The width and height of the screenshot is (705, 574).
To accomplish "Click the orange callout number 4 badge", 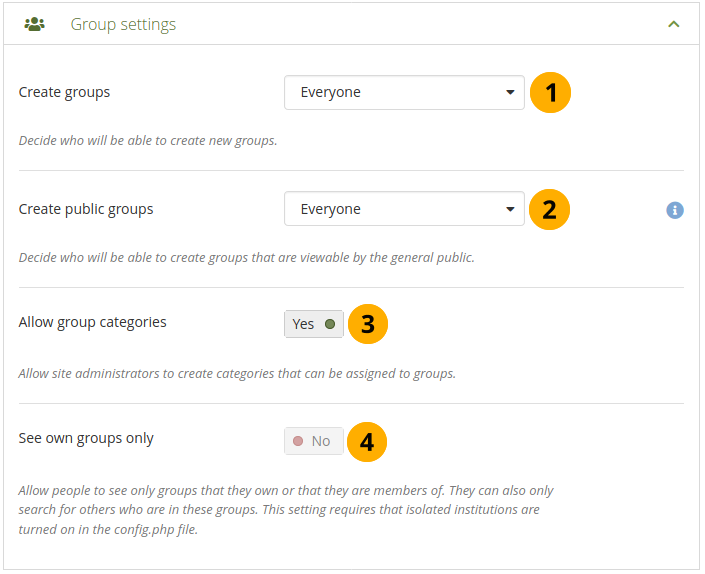I will point(367,441).
